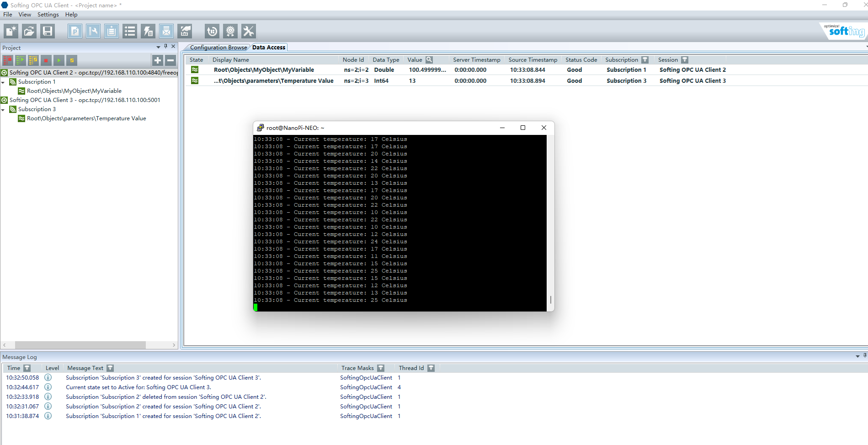The width and height of the screenshot is (868, 445).
Task: Open the View menu
Action: click(25, 15)
